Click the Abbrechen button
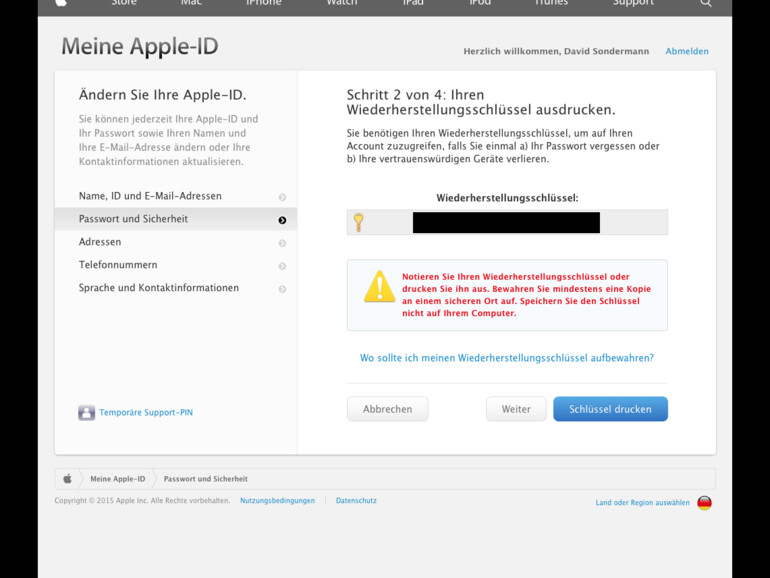This screenshot has height=578, width=770. [x=387, y=409]
